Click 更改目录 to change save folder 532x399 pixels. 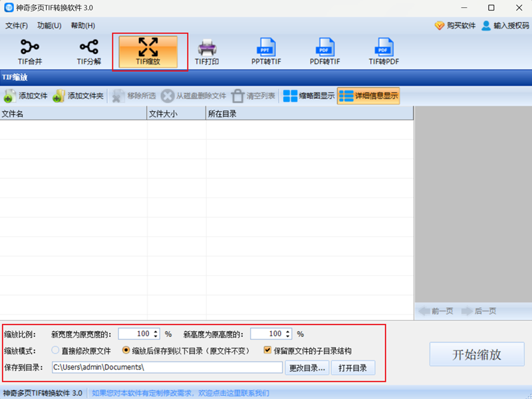point(308,367)
